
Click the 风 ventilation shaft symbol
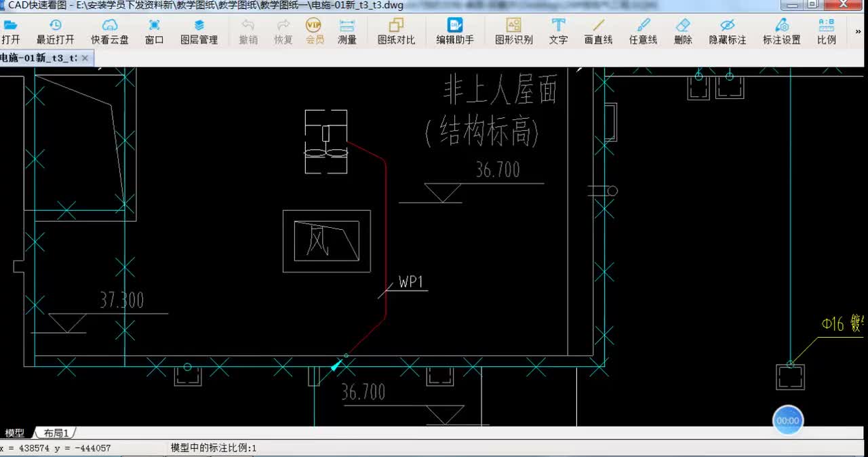[x=327, y=241]
